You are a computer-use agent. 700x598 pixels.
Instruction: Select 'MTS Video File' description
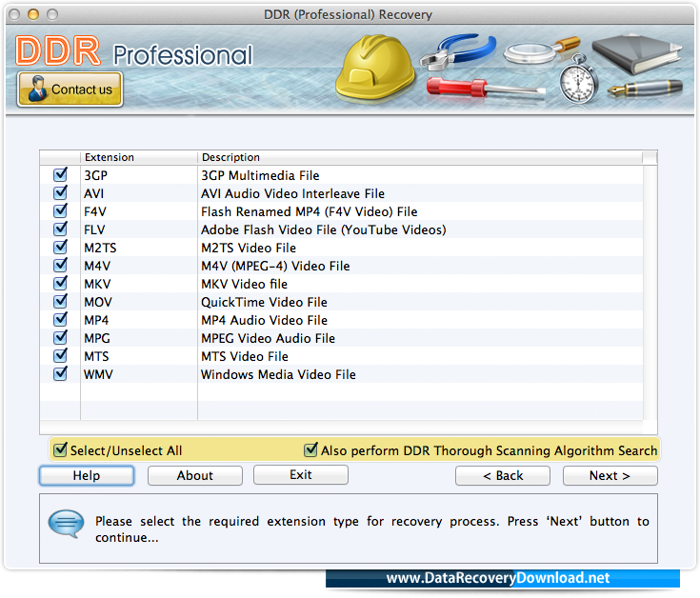pyautogui.click(x=244, y=356)
